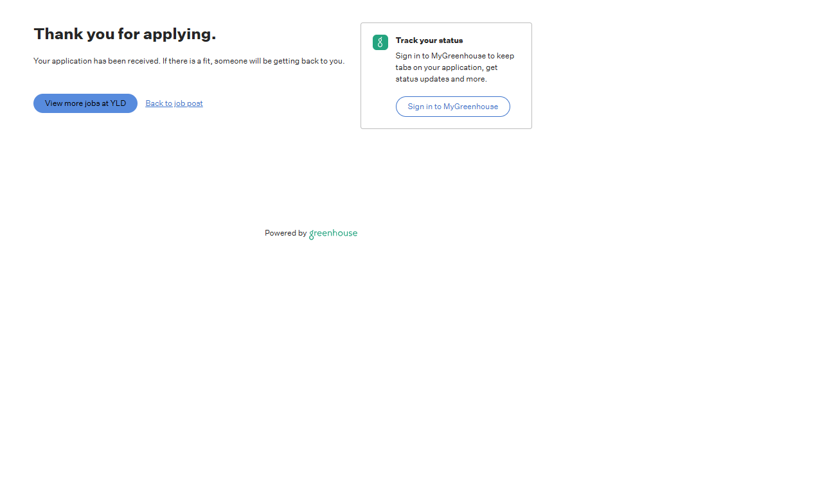
Task: Click 'Your application has been received' sentence
Action: coord(96,61)
